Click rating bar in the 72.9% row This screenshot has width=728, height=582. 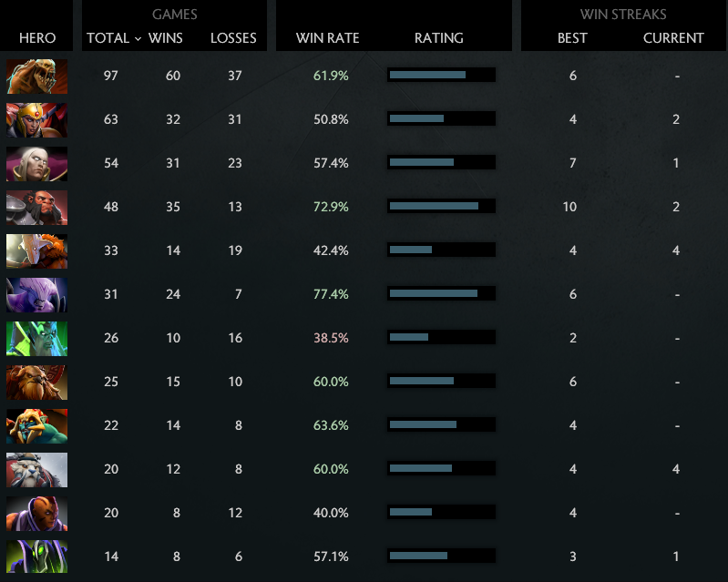tap(441, 206)
